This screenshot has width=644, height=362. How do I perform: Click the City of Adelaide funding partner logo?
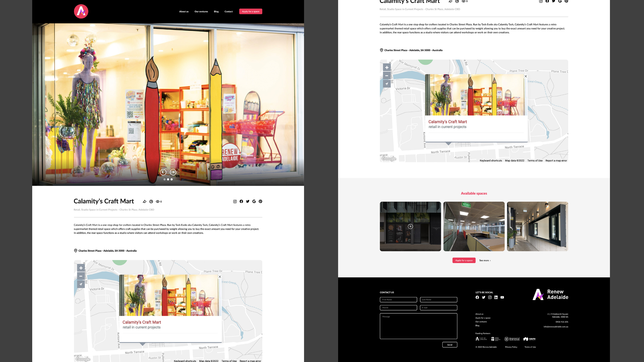coord(481,339)
